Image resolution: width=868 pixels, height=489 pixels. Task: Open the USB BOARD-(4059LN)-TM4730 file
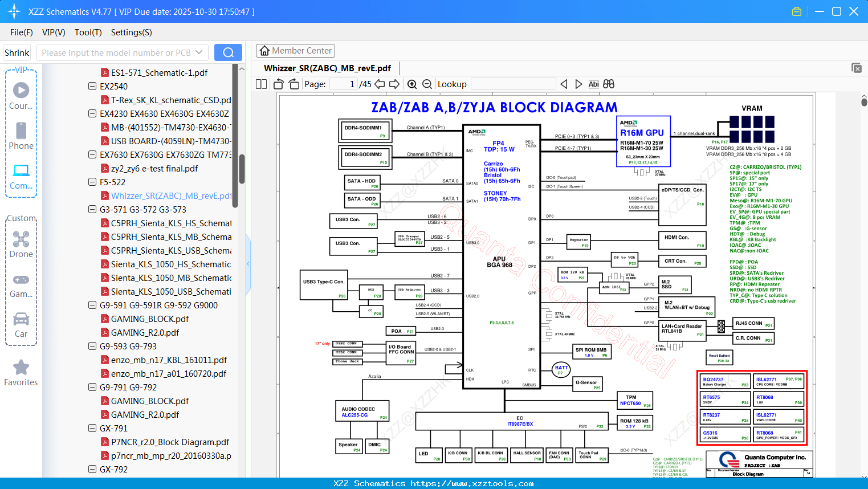pos(171,141)
